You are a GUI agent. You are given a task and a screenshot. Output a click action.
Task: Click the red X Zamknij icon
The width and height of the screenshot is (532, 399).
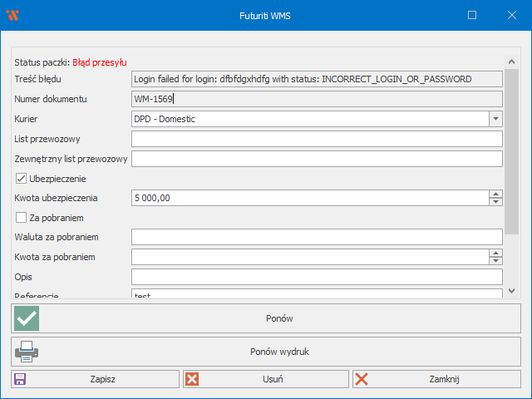point(362,379)
